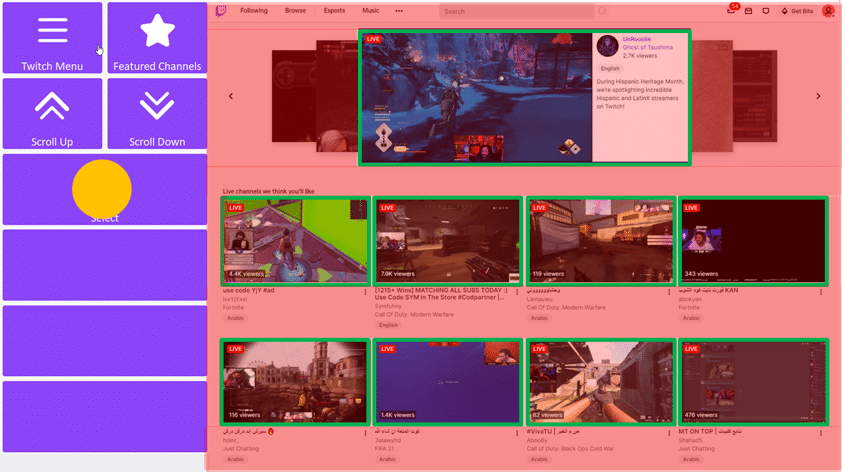Open the notifications inbox with red badge

(x=731, y=11)
